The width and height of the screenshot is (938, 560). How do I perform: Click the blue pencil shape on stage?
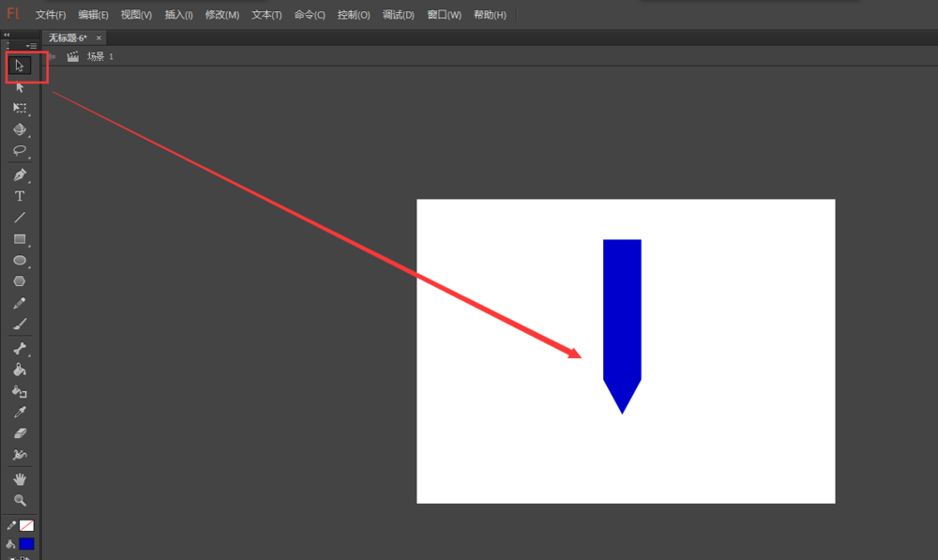[x=622, y=326]
